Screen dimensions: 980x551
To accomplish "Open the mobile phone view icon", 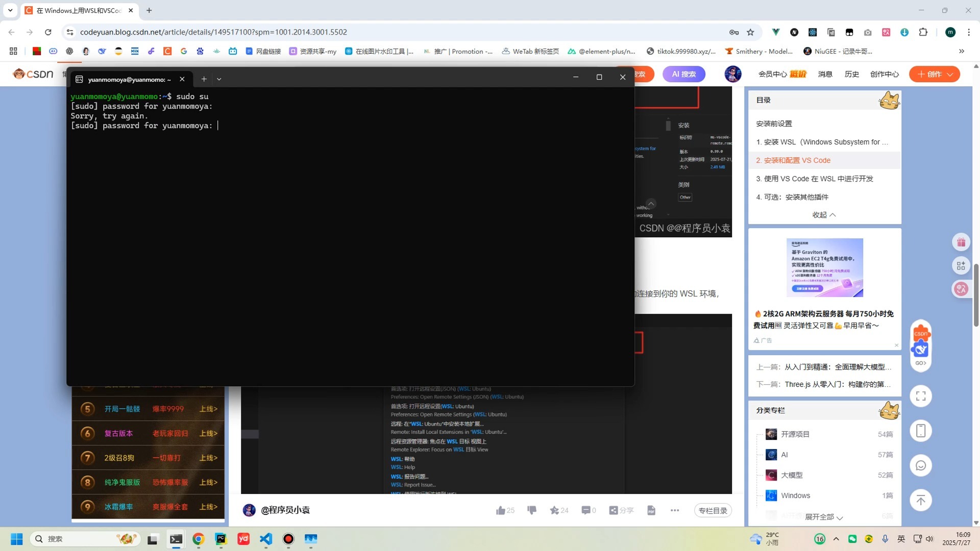I will tap(921, 431).
